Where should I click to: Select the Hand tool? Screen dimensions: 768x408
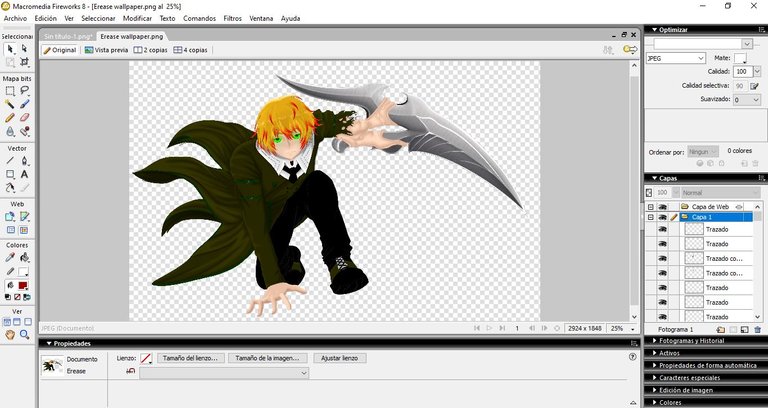[10, 335]
